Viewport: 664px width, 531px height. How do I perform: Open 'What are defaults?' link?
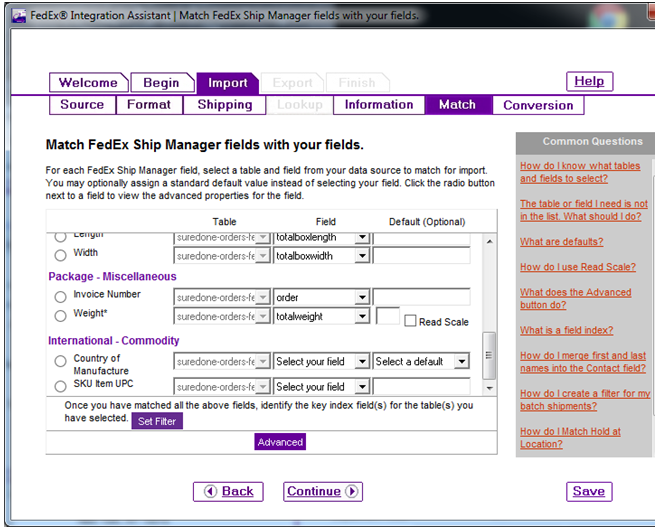pyautogui.click(x=562, y=242)
